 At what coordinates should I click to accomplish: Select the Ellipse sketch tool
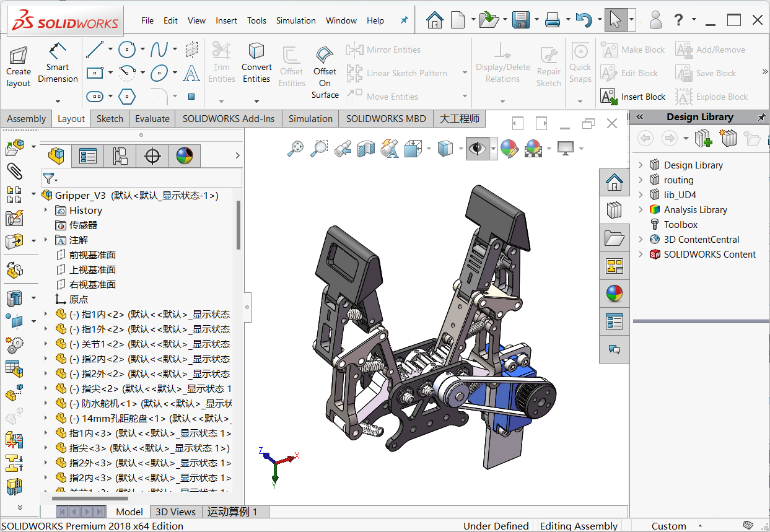click(159, 73)
